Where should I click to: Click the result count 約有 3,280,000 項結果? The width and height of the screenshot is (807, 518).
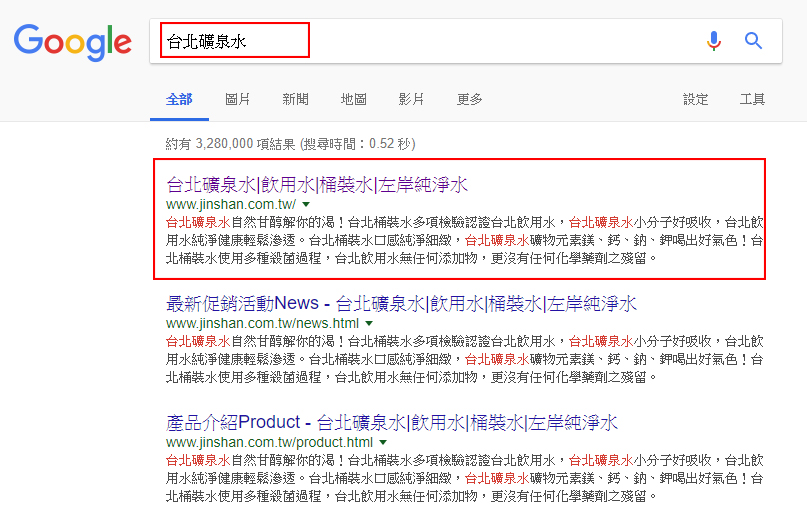point(231,144)
